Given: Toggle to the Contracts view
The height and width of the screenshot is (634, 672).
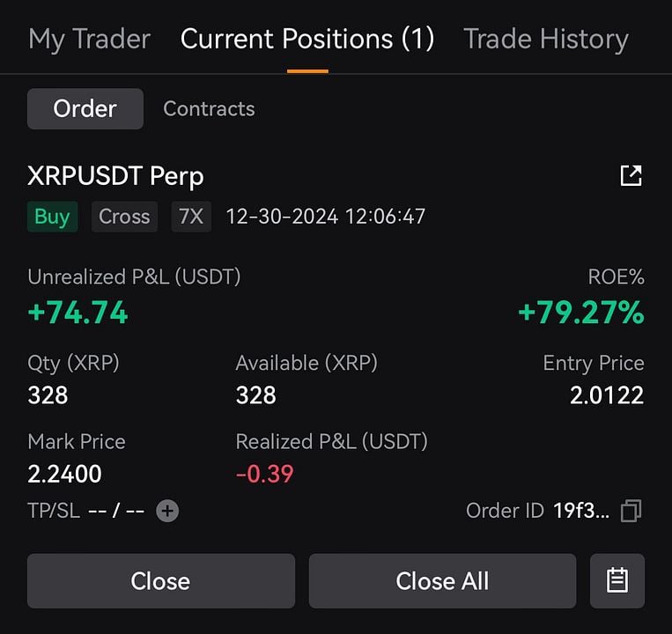Looking at the screenshot, I should click(x=209, y=109).
